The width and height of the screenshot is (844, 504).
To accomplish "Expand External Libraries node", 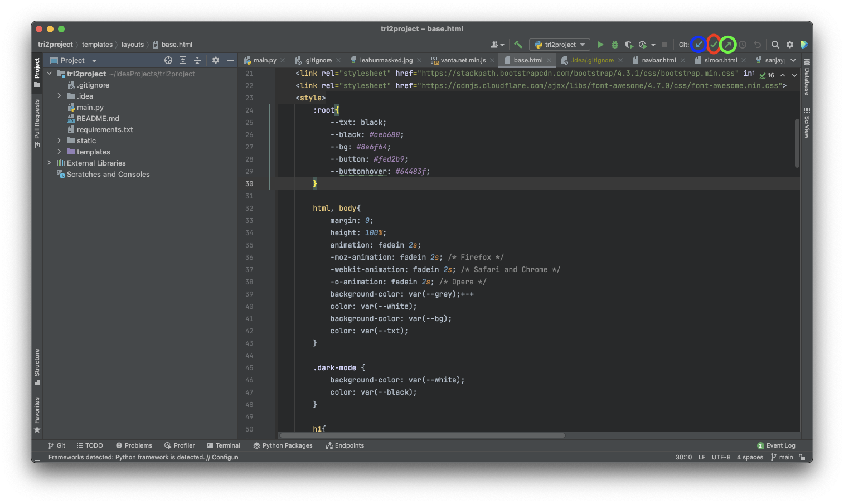I will 49,163.
